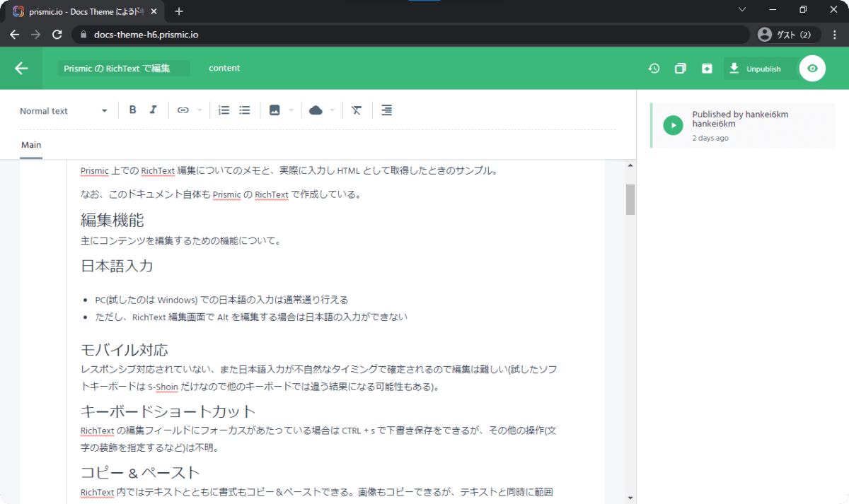Open document version history

654,69
